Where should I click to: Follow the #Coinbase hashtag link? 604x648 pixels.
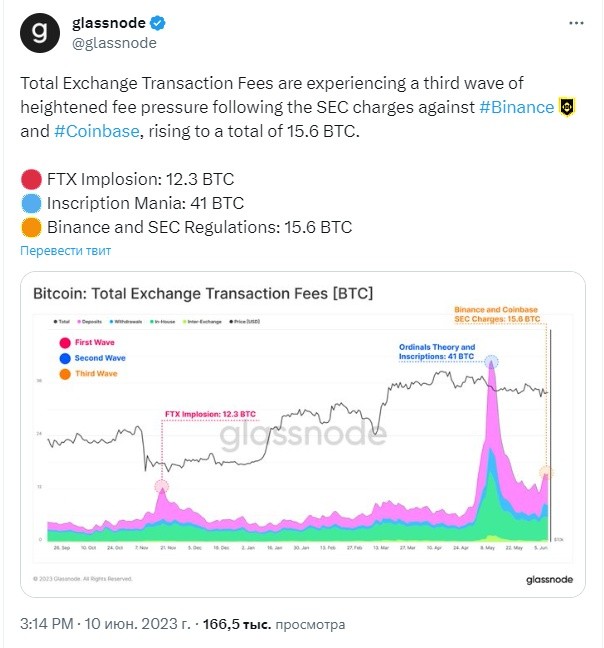(97, 131)
